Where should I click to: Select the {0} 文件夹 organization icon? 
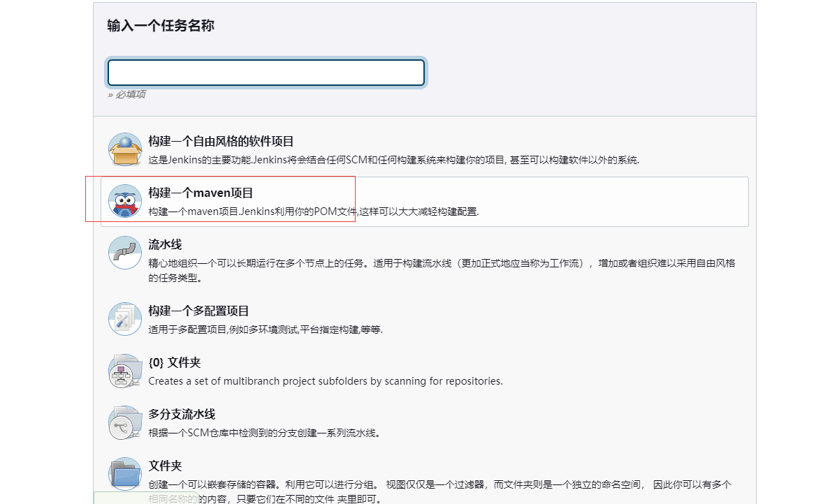(x=125, y=371)
